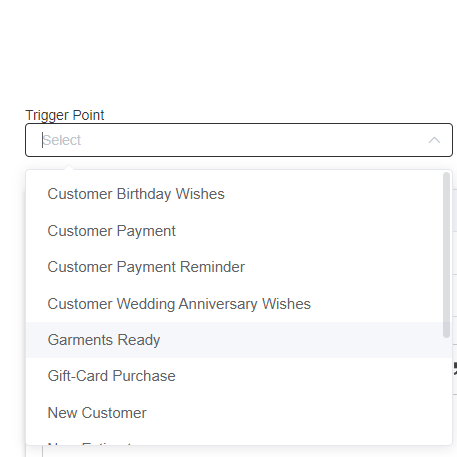Click the dropdown list scrollbar thumb
The width and height of the screenshot is (457, 457).
446,255
